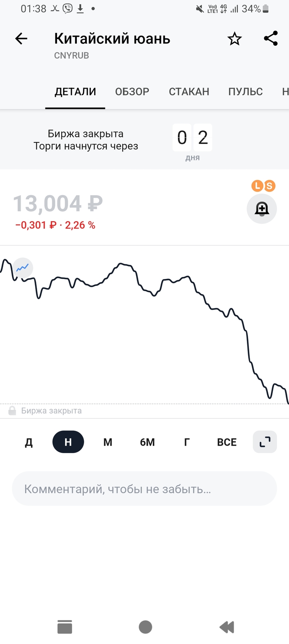Open price alert bell settings

[261, 209]
